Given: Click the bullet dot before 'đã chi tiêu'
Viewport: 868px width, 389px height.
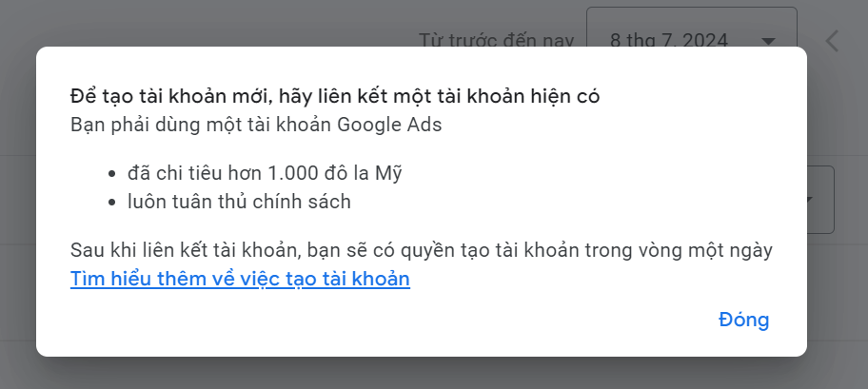Looking at the screenshot, I should (112, 174).
